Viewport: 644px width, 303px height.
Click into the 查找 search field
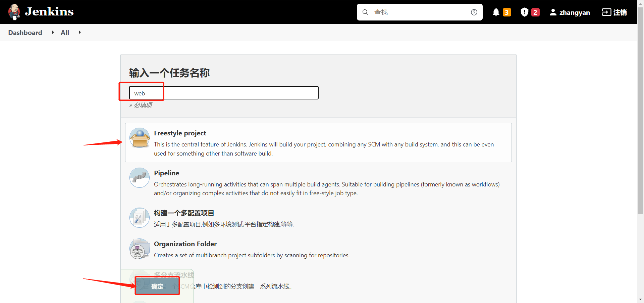click(419, 12)
